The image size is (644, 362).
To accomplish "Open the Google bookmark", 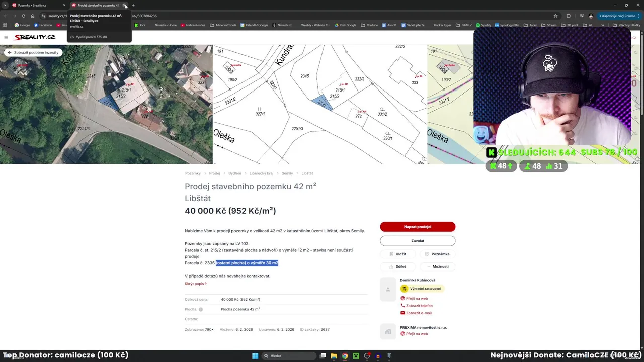I will [22, 25].
